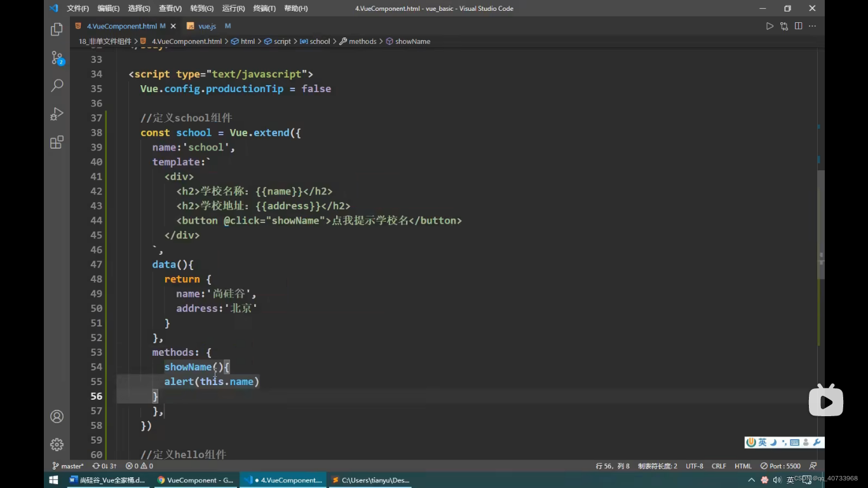Viewport: 868px width, 488px height.
Task: Open the Manage gear in activity bar
Action: pyautogui.click(x=57, y=444)
